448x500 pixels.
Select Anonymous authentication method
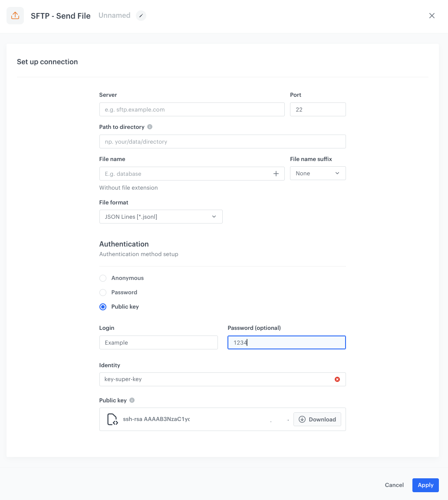[x=103, y=278]
